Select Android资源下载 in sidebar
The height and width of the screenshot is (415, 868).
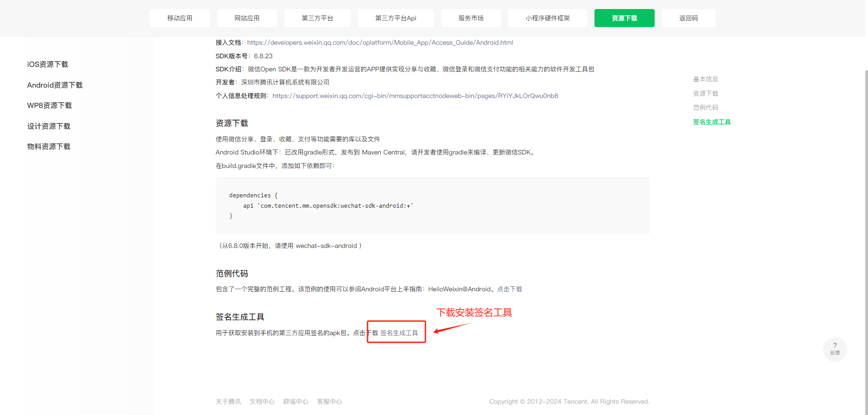tap(55, 85)
